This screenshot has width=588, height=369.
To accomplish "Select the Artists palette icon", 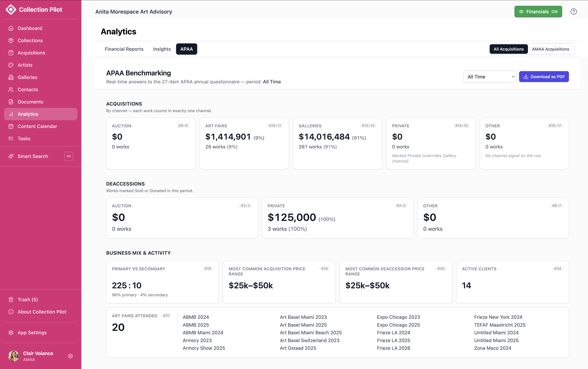I will [x=11, y=65].
